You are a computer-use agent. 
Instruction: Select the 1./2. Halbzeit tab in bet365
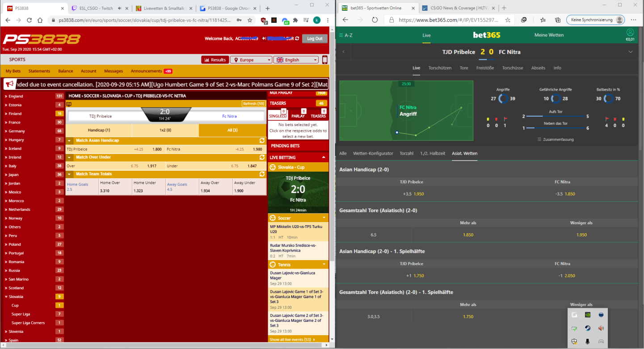coord(433,153)
